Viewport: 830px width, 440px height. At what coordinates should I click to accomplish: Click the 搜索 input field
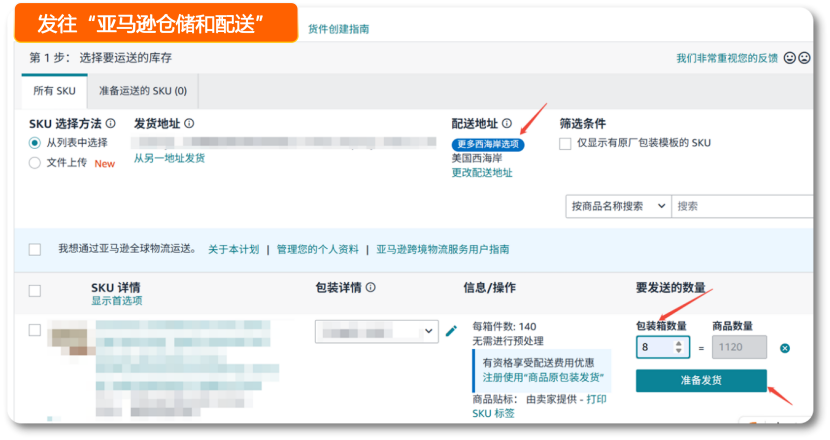pos(742,206)
